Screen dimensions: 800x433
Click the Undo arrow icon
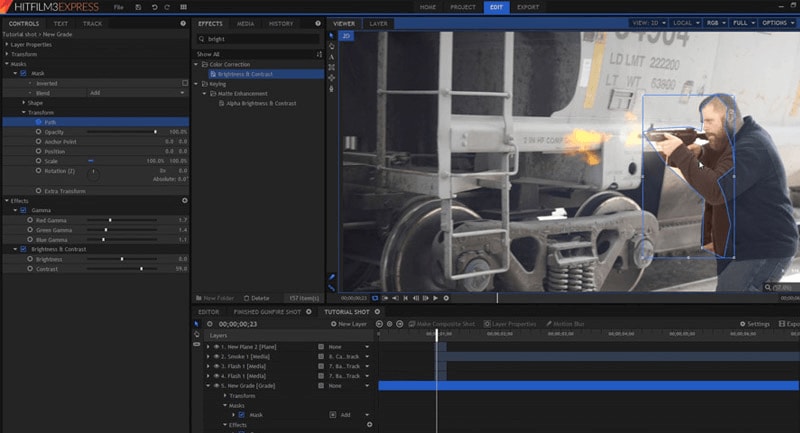[153, 7]
